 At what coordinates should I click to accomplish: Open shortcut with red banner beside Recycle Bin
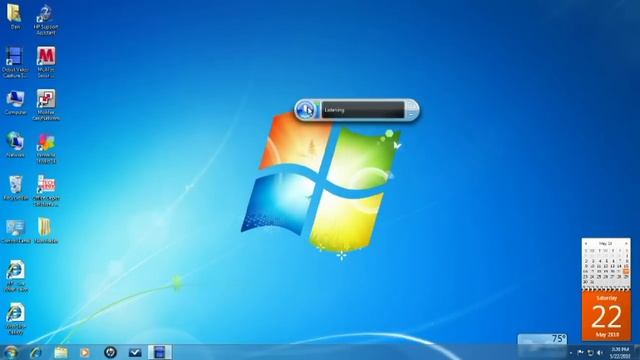[x=46, y=191]
